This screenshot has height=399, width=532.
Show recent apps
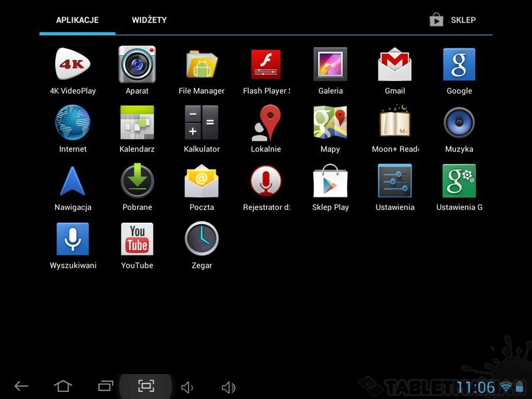point(106,386)
